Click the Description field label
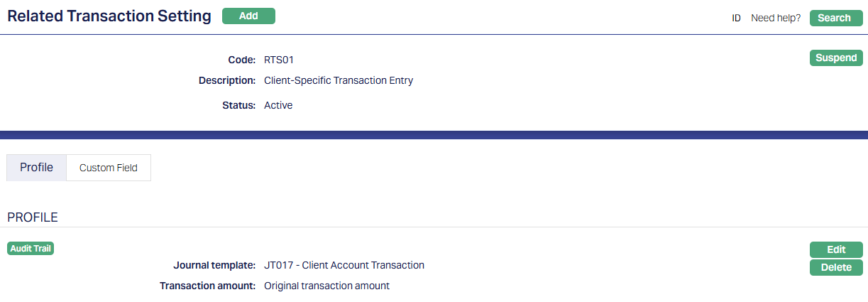This screenshot has height=302, width=868. click(x=227, y=80)
